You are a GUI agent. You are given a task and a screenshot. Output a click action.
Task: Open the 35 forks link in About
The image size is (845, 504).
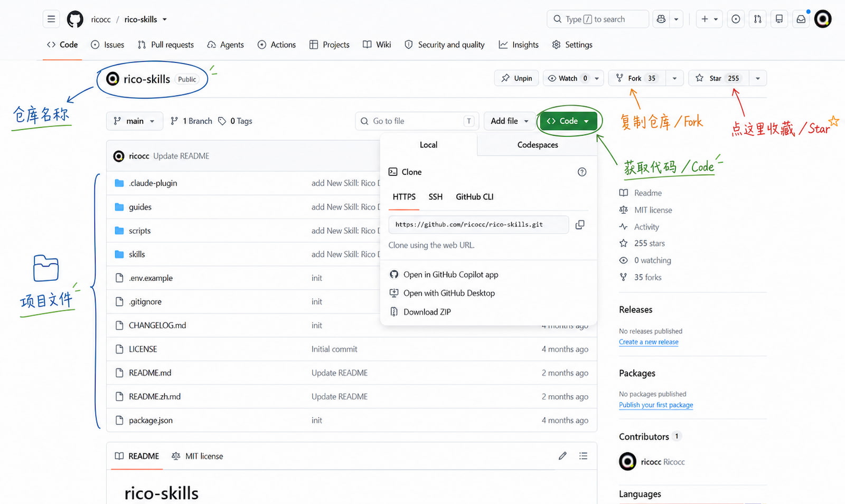pos(641,277)
